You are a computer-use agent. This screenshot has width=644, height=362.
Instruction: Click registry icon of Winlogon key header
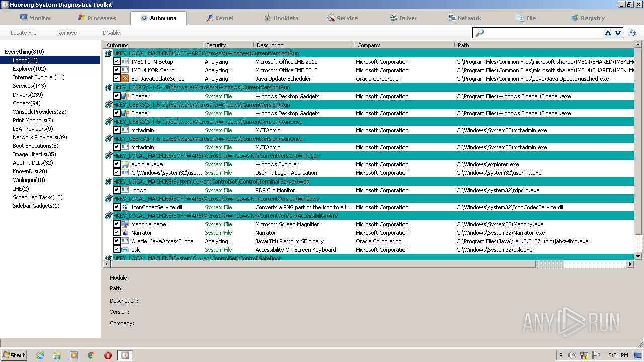coord(108,156)
